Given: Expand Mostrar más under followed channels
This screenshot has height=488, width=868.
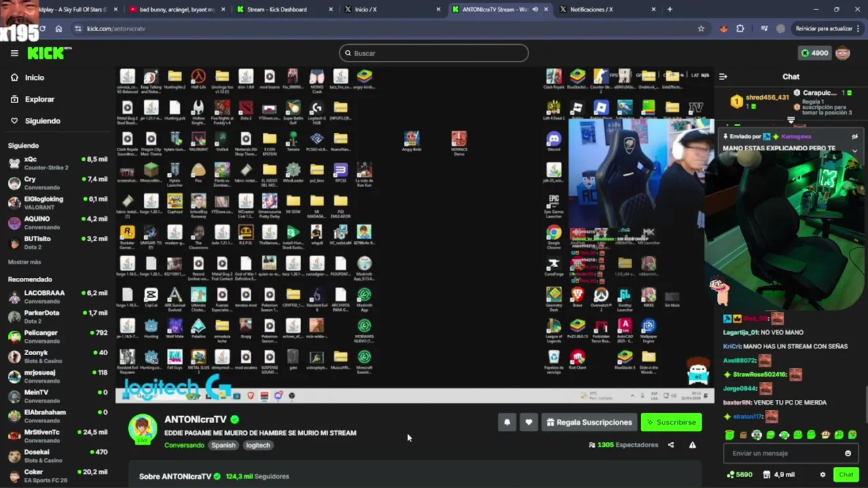Looking at the screenshot, I should (x=24, y=262).
